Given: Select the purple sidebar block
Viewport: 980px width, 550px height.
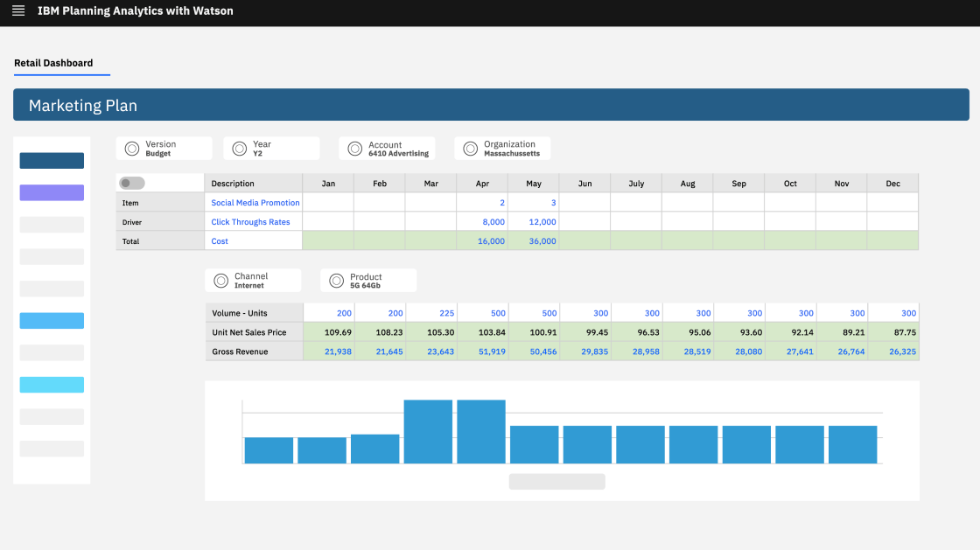Looking at the screenshot, I should tap(52, 192).
